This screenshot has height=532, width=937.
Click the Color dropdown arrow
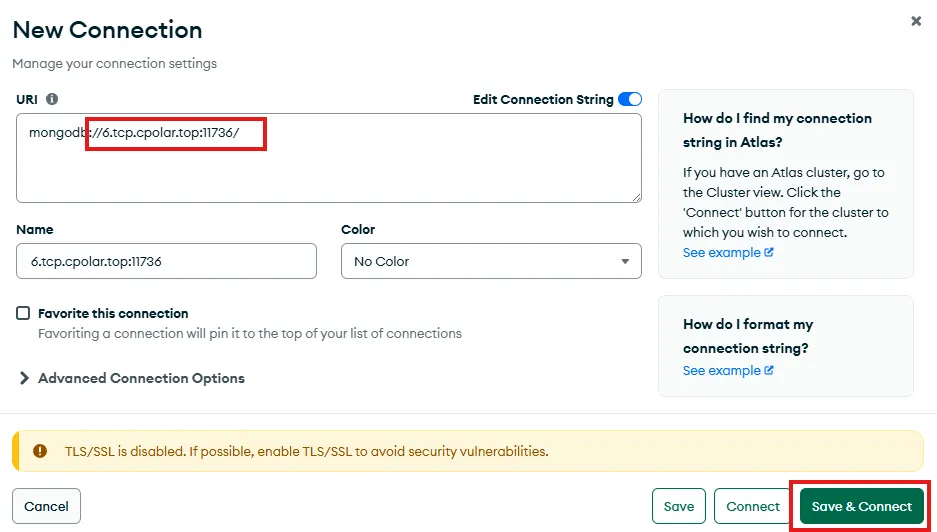point(625,262)
